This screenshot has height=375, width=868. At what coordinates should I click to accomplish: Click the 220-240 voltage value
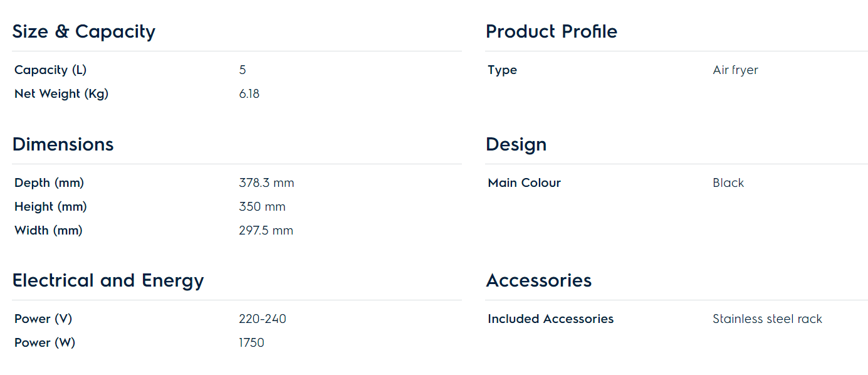(x=263, y=319)
